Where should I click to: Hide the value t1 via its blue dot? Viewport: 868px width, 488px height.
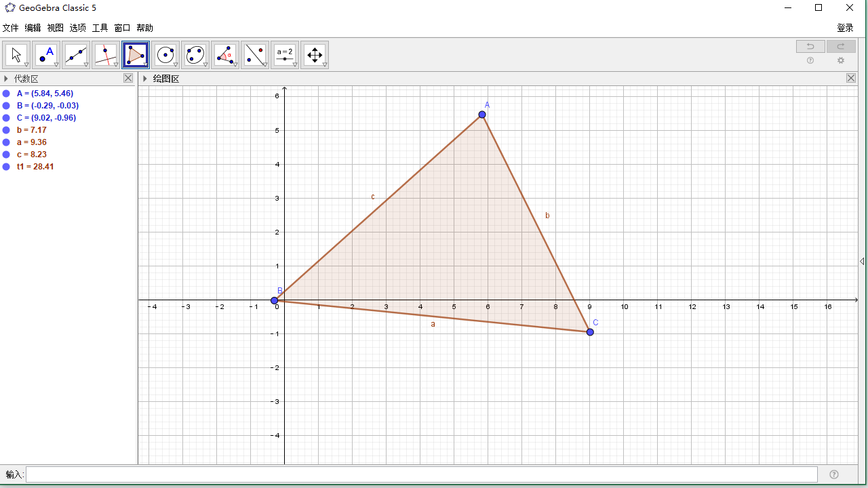[7, 167]
